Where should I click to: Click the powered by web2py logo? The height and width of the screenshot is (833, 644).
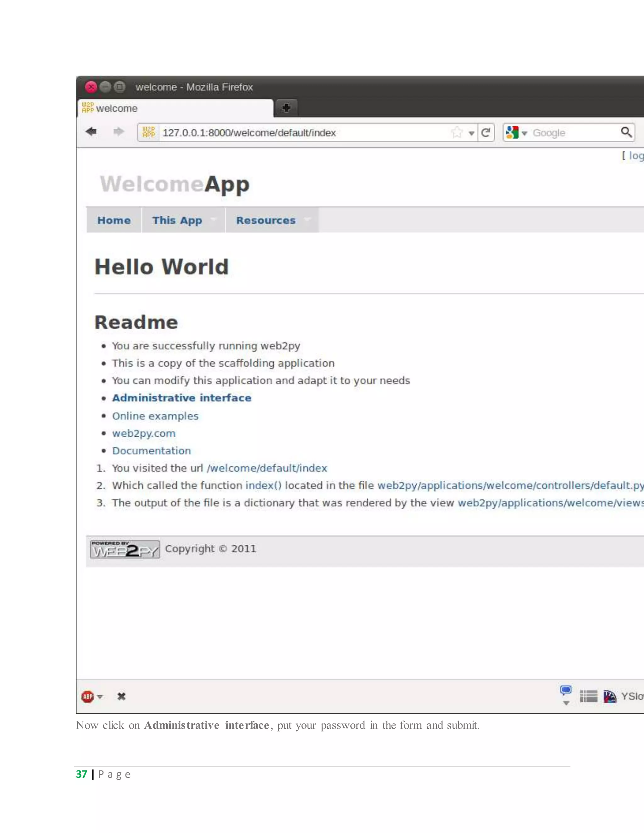click(x=125, y=549)
